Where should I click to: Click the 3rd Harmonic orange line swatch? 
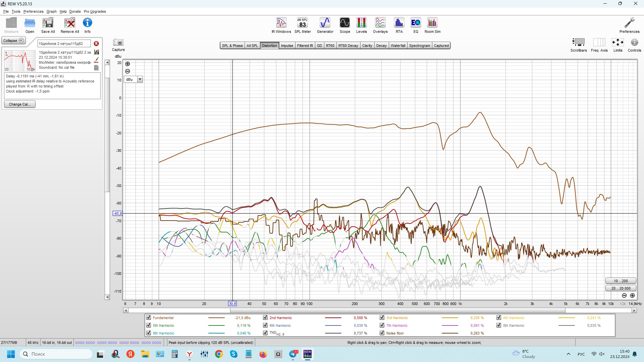449,318
